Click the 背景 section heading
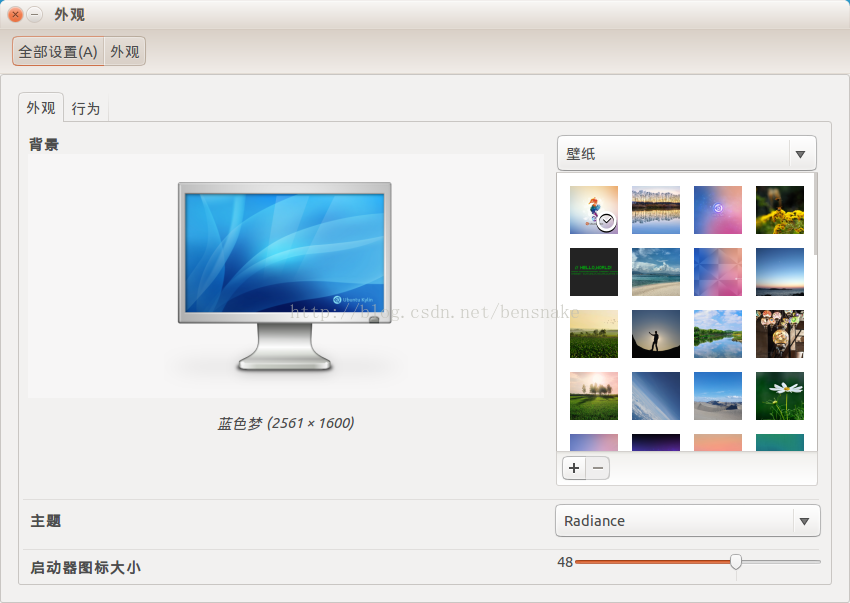Viewport: 850px width, 603px height. [44, 144]
